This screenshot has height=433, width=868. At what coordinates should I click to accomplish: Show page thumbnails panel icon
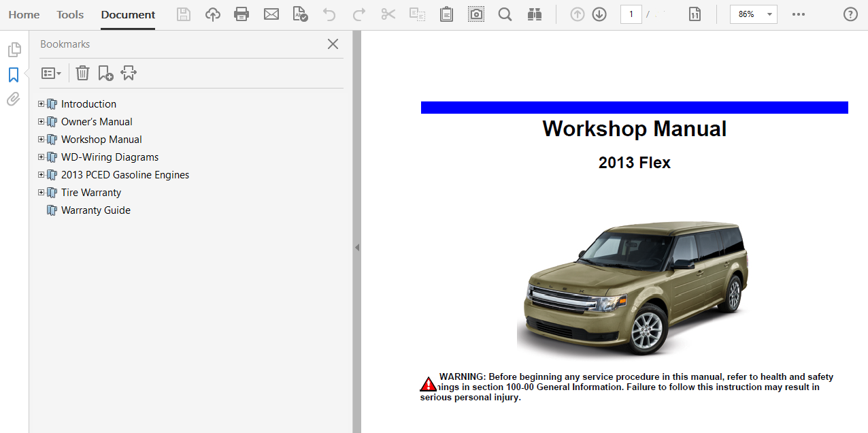[x=14, y=50]
